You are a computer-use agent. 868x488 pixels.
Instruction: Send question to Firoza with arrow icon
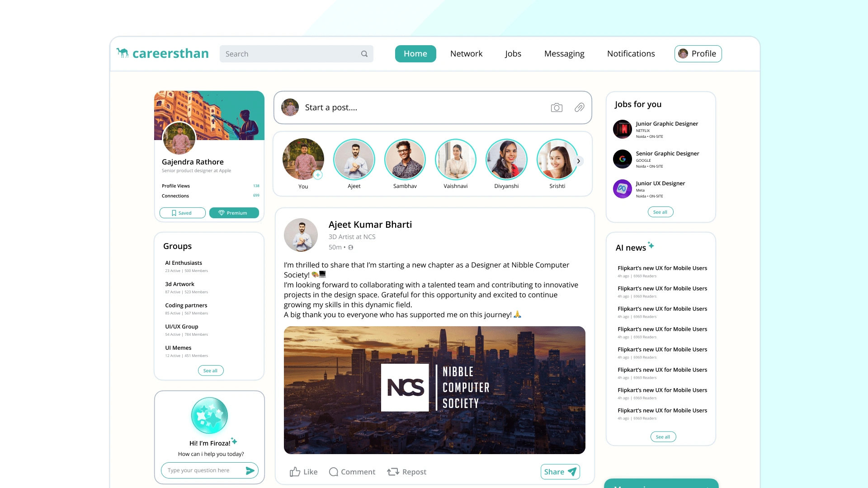pos(250,470)
